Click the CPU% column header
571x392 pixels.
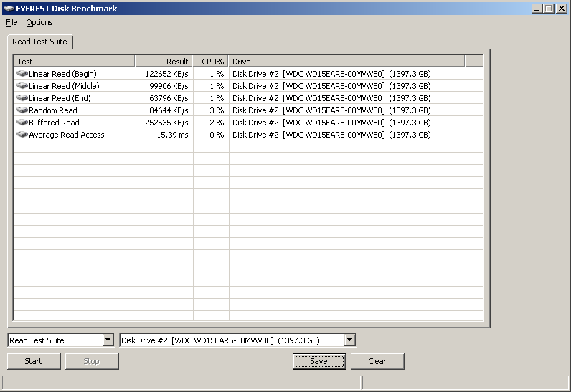(211, 62)
